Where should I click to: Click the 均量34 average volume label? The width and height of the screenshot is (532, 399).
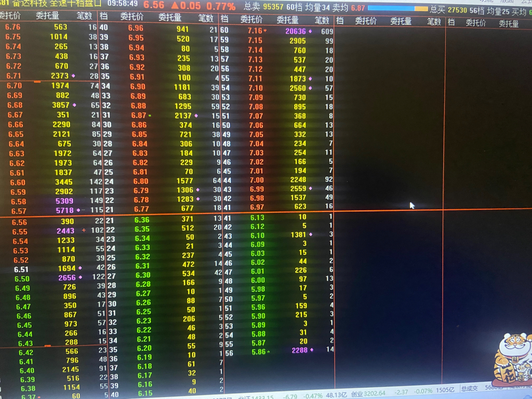pos(317,8)
